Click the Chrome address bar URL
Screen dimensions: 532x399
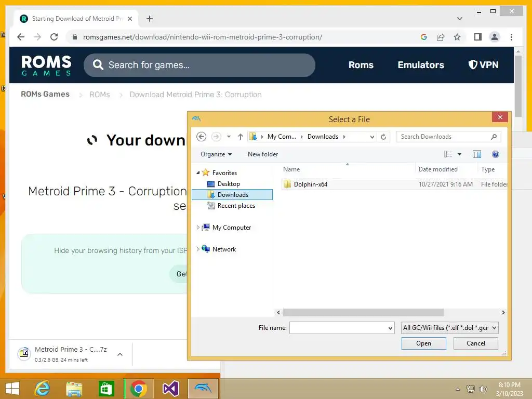pyautogui.click(x=202, y=37)
